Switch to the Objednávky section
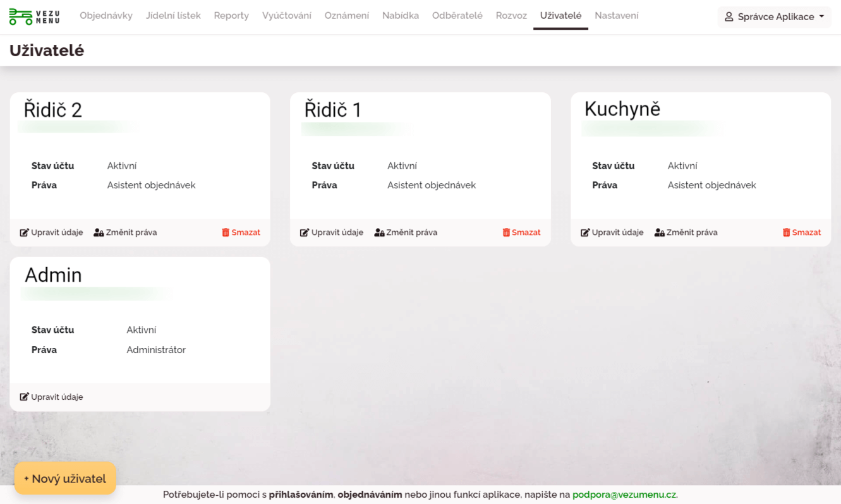Image resolution: width=841 pixels, height=504 pixels. (105, 15)
